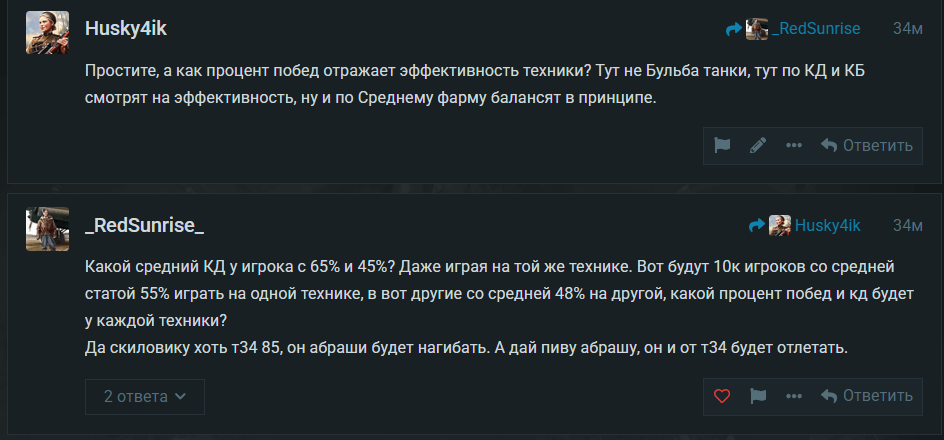
Task: Click the pencil edit icon on Husky4ik's post
Action: (x=758, y=145)
